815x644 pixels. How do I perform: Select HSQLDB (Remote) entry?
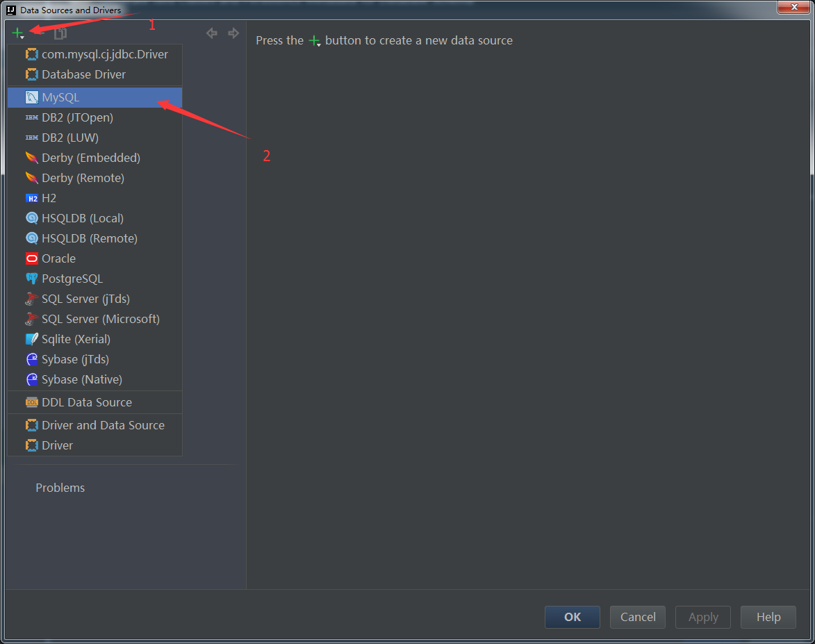tap(95, 238)
